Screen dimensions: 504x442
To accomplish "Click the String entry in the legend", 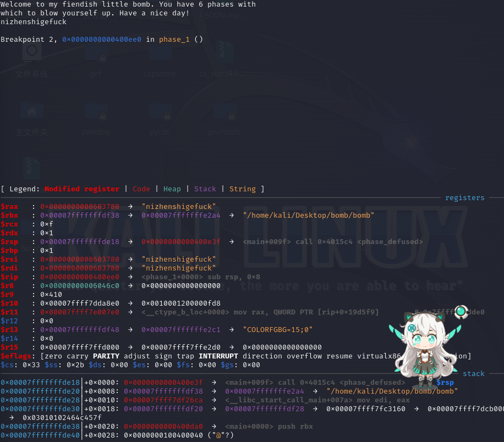I will coord(242,189).
